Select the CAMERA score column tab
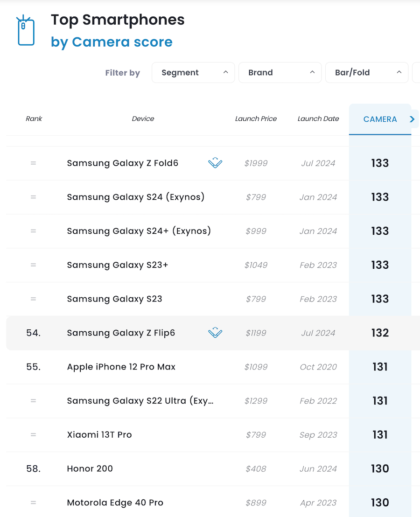This screenshot has height=517, width=420. tap(380, 119)
